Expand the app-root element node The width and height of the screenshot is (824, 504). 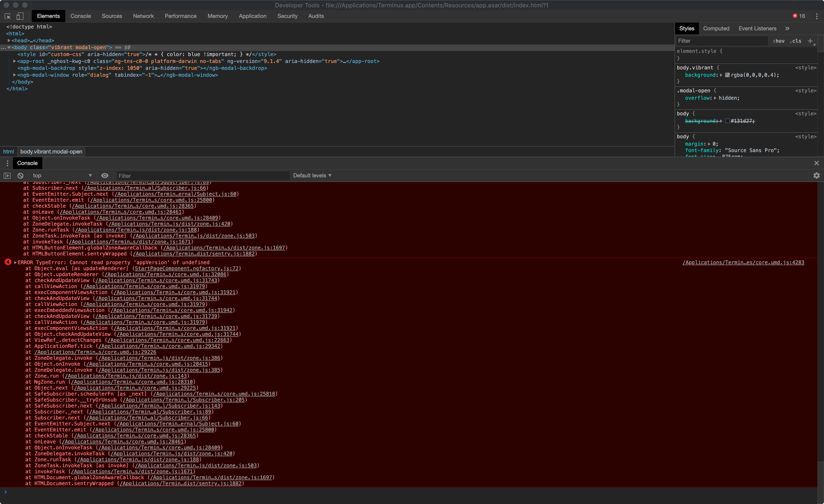(x=14, y=61)
